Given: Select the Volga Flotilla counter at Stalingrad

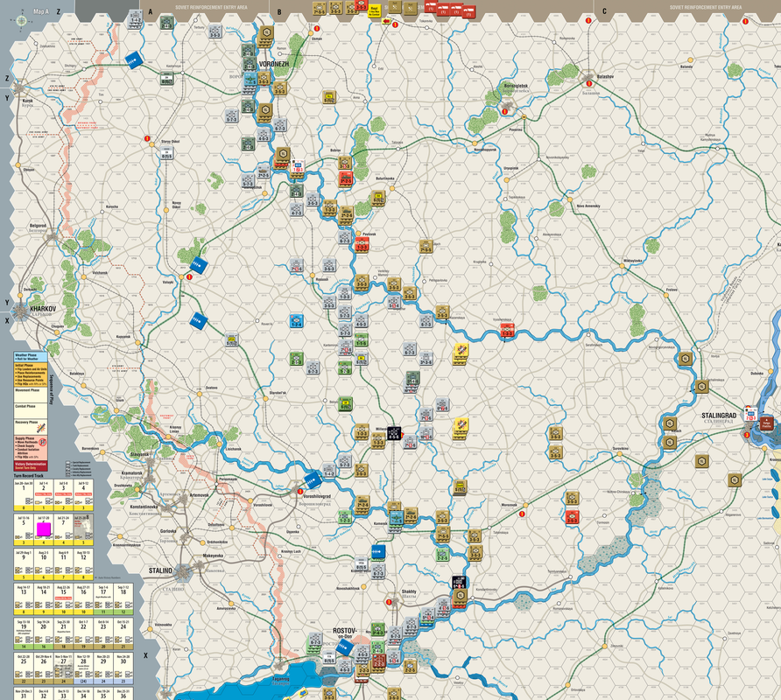Looking at the screenshot, I should pos(766,423).
